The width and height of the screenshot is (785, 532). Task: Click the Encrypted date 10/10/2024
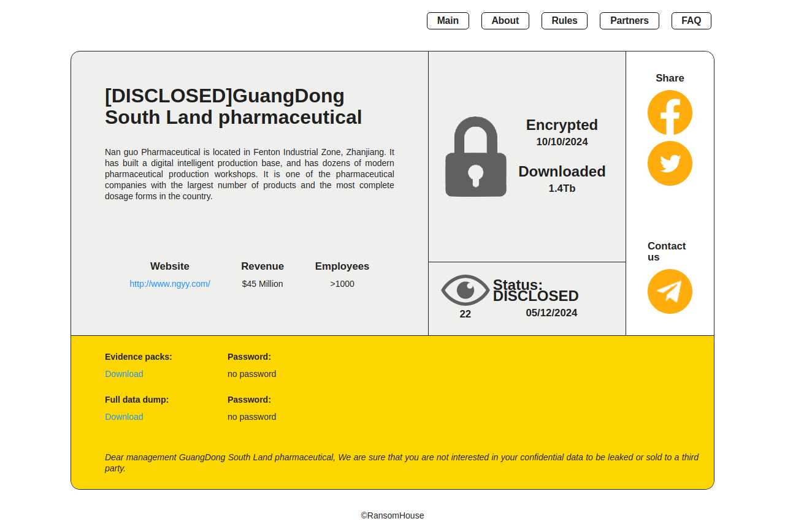click(562, 142)
